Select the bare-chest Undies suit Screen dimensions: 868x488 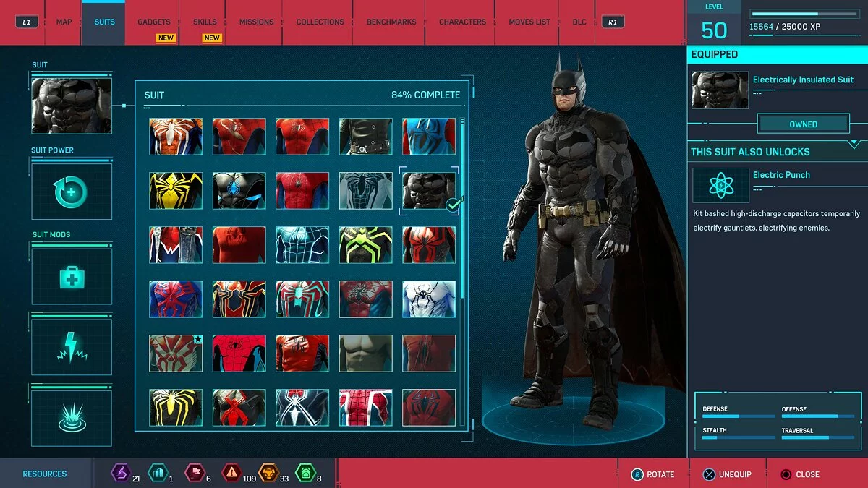[366, 354]
